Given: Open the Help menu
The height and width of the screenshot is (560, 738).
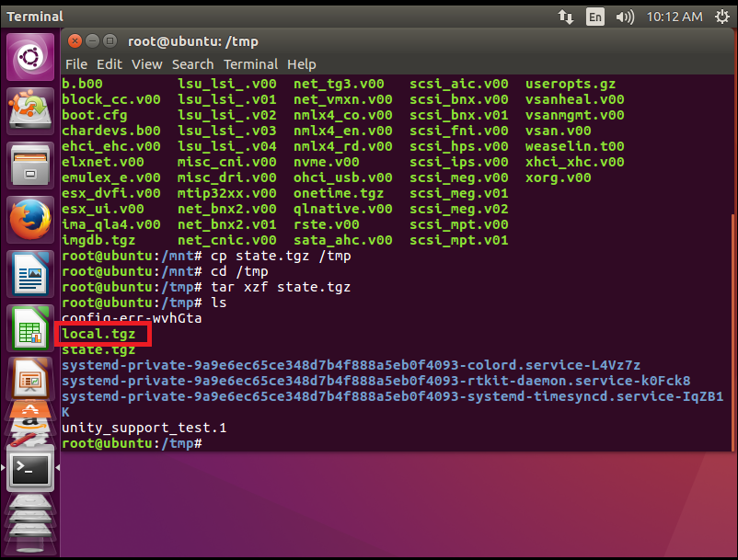Looking at the screenshot, I should [x=301, y=64].
